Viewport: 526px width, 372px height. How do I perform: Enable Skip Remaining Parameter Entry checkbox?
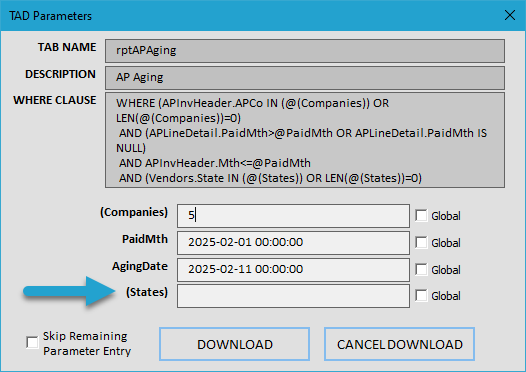click(32, 342)
